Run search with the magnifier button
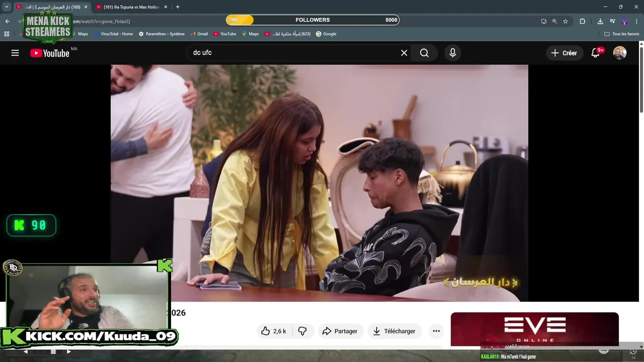This screenshot has width=644, height=362. (424, 53)
